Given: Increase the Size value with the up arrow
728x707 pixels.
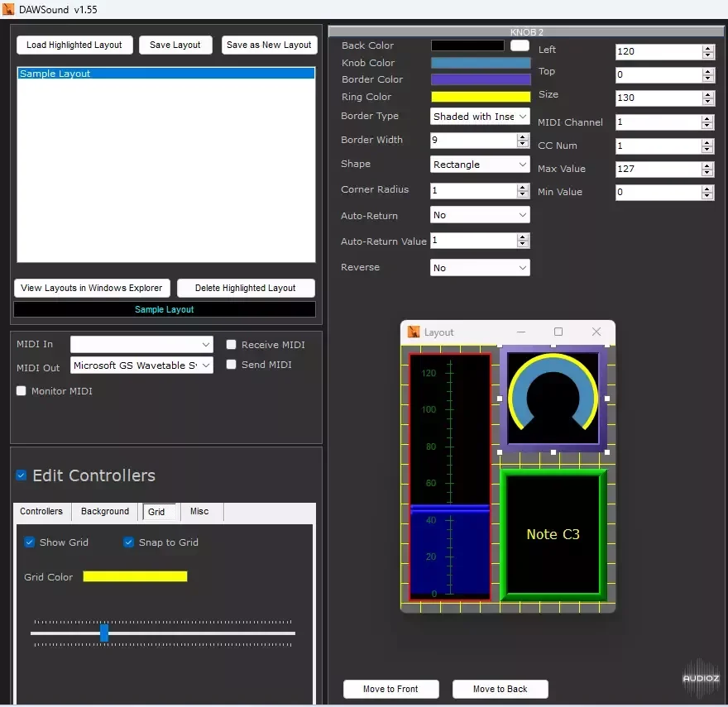Looking at the screenshot, I should (708, 94).
